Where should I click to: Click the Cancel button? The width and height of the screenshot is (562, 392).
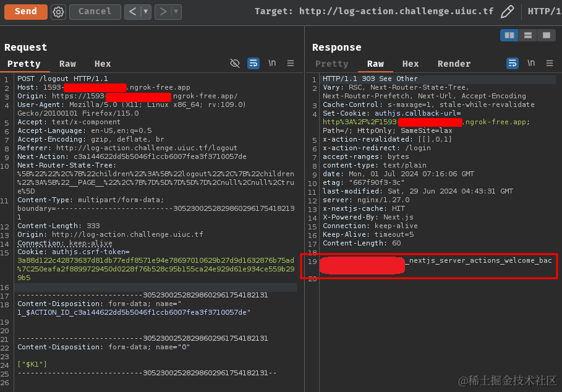(95, 12)
